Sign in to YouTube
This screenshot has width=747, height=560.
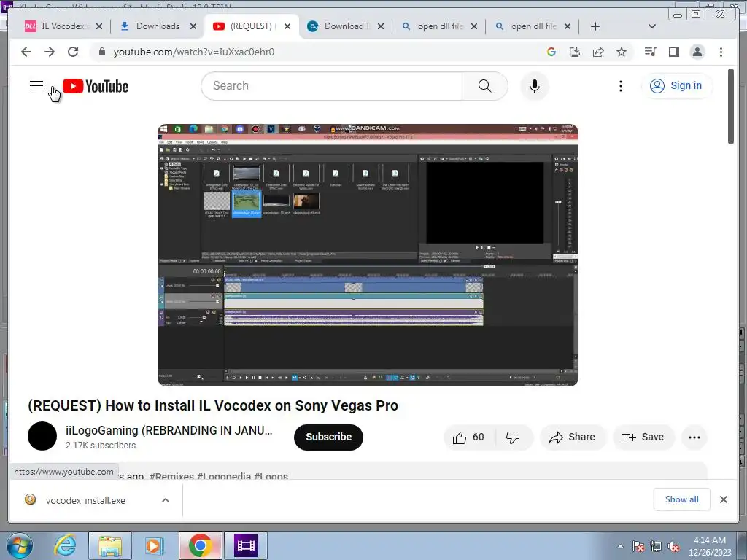(x=676, y=86)
